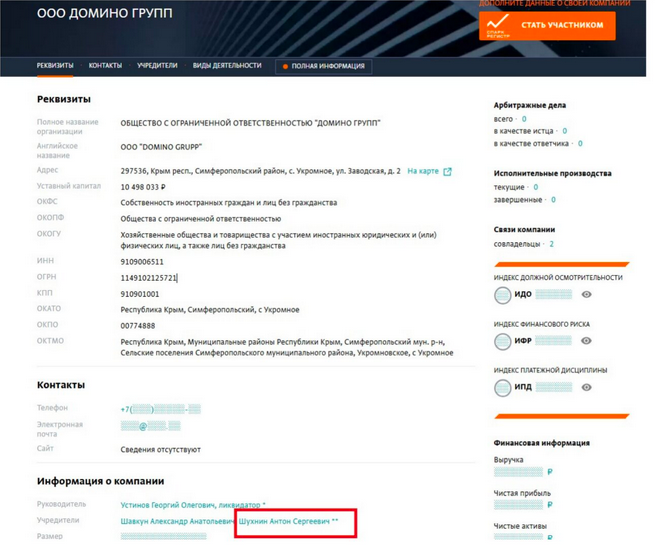Image resolution: width=660 pixels, height=560 pixels.
Task: Click the page title ООО ДОМИНО ГРУПП
Action: 105,13
